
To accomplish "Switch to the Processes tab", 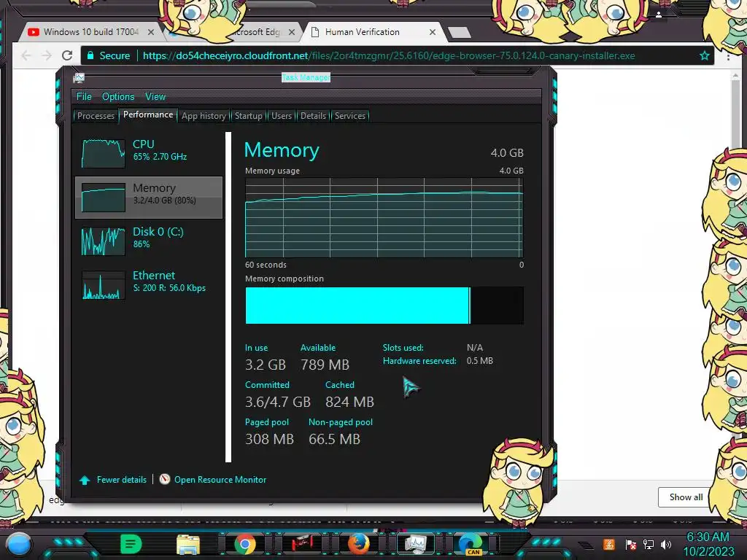I will tap(96, 116).
